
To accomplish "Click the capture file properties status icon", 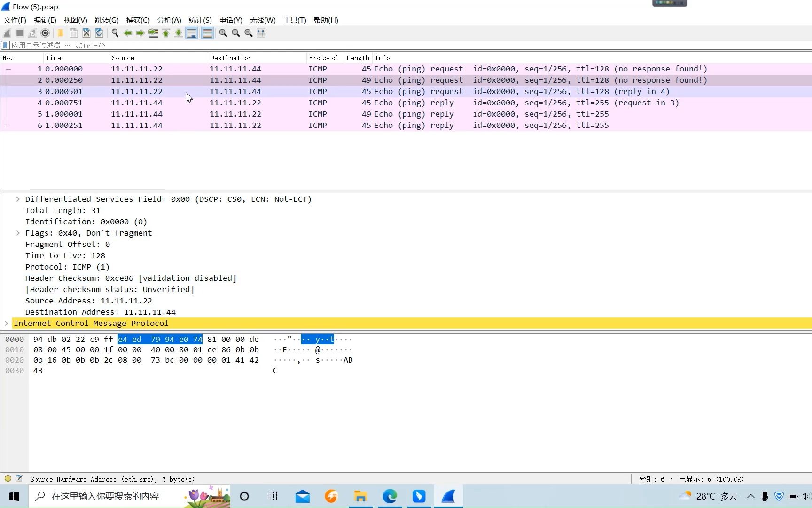I will [19, 479].
